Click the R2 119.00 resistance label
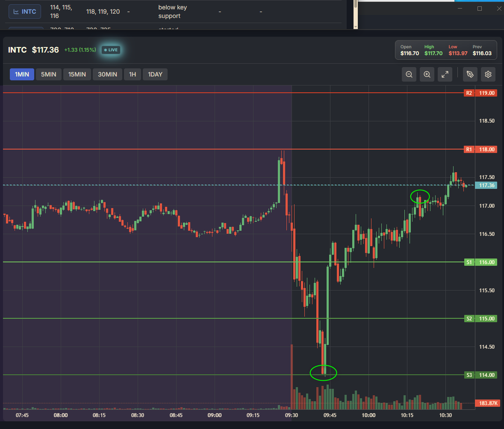Image resolution: width=504 pixels, height=429 pixels. (x=480, y=93)
